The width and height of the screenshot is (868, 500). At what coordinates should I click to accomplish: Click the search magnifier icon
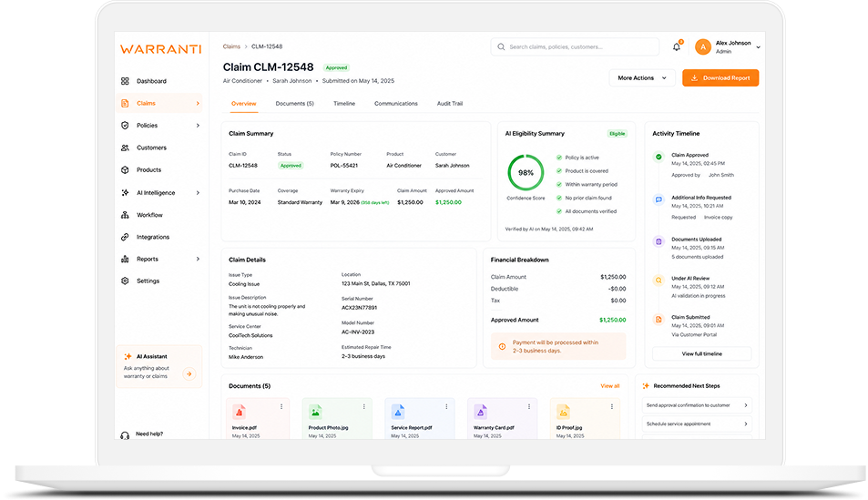click(x=501, y=47)
